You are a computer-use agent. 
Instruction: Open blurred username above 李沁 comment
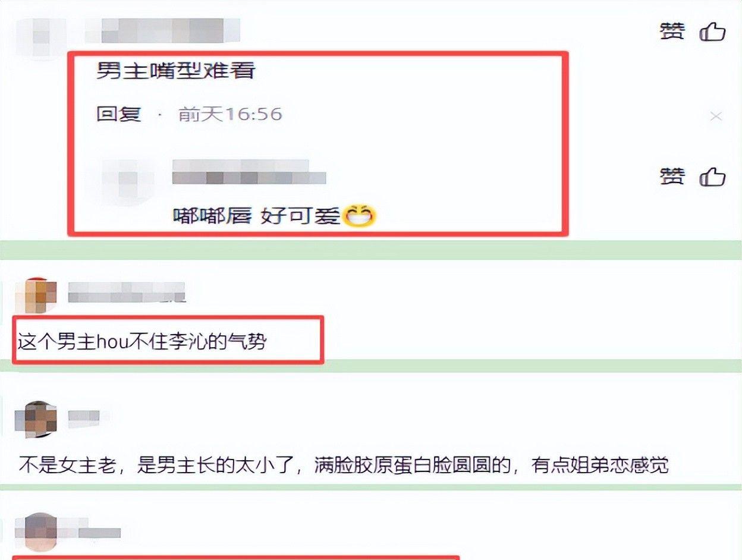(127, 292)
